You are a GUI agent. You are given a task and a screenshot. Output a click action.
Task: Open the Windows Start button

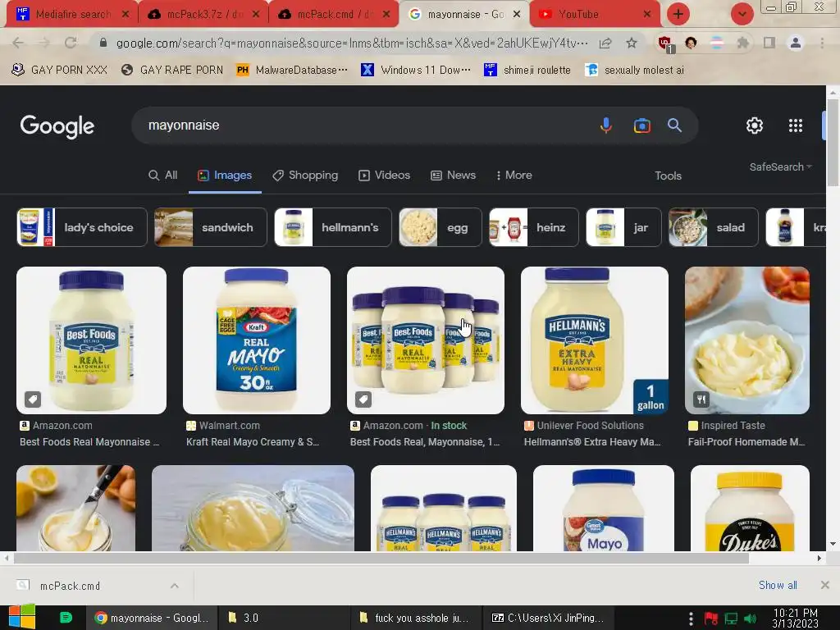point(21,617)
